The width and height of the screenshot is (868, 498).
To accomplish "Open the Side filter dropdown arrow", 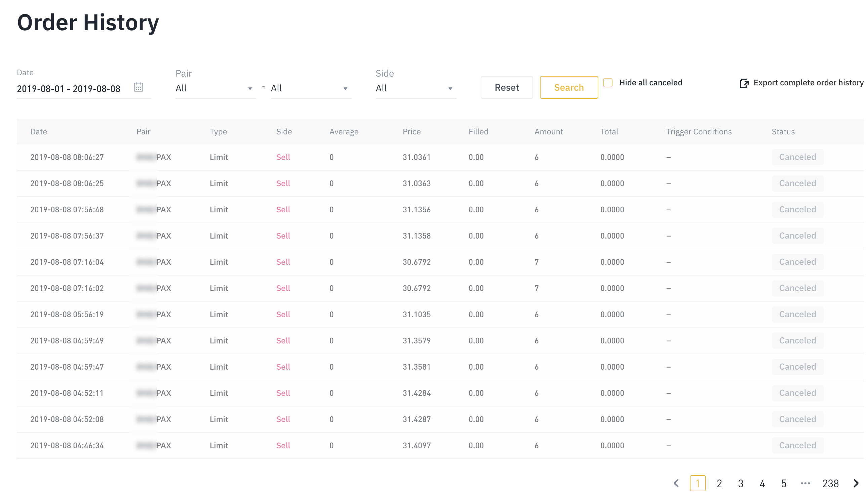I will coord(450,88).
